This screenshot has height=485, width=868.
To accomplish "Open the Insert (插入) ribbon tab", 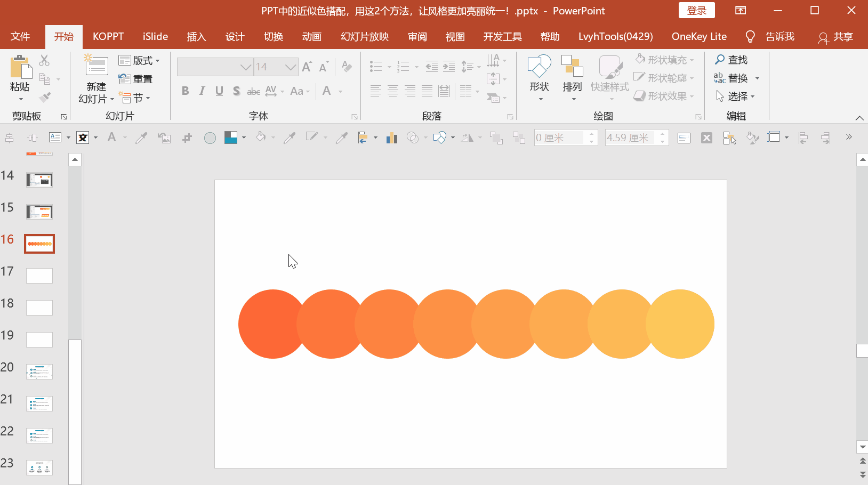I will tap(196, 37).
